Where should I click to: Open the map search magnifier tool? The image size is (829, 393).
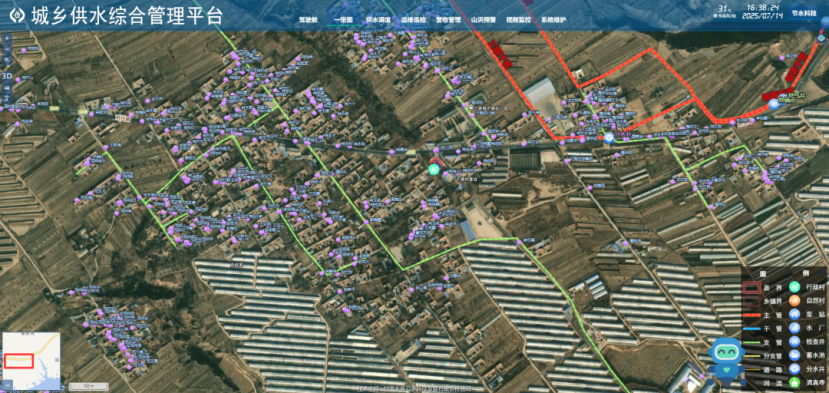tap(7, 61)
